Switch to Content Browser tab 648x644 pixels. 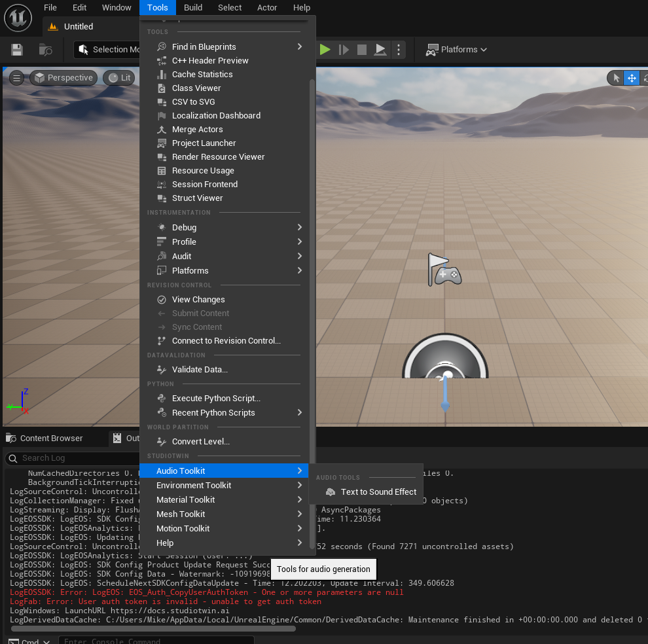click(x=45, y=438)
